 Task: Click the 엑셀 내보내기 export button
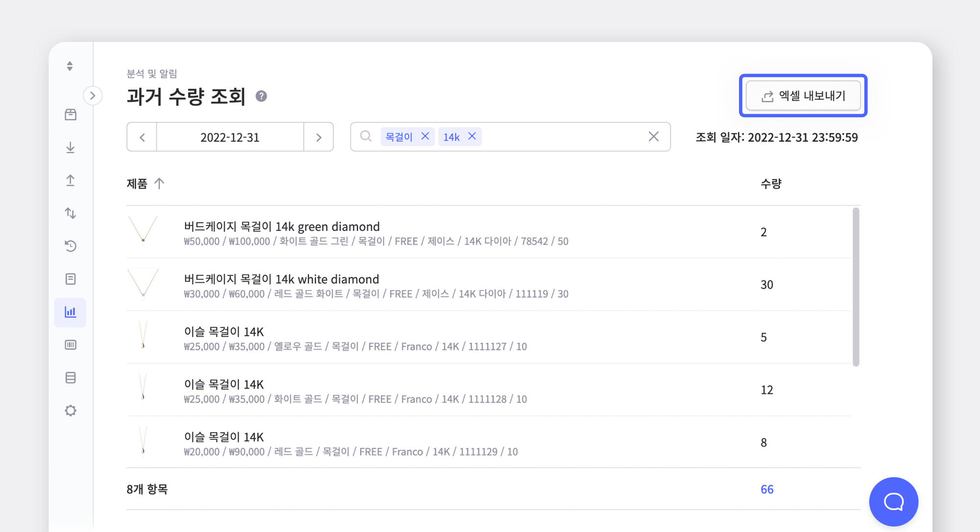(803, 96)
